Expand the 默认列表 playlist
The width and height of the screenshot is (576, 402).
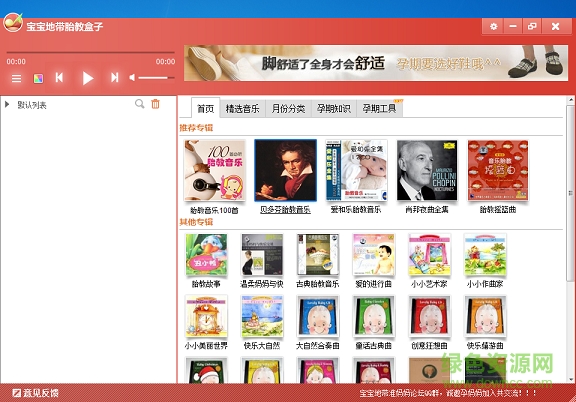pyautogui.click(x=7, y=105)
